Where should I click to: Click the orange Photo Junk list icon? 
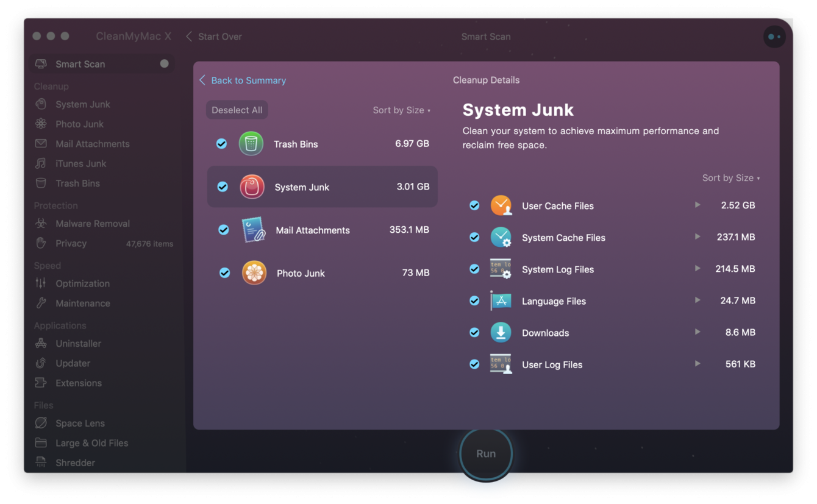pos(254,273)
